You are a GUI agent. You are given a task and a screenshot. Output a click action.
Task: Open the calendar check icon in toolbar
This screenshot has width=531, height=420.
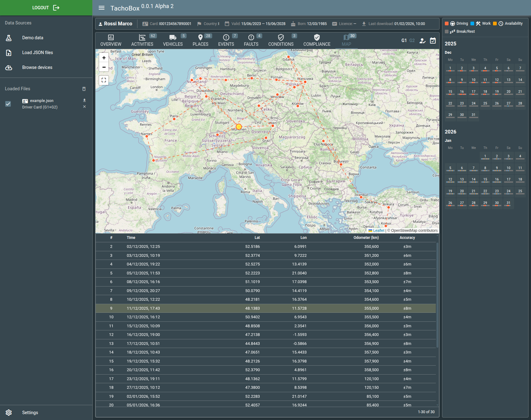tap(433, 40)
